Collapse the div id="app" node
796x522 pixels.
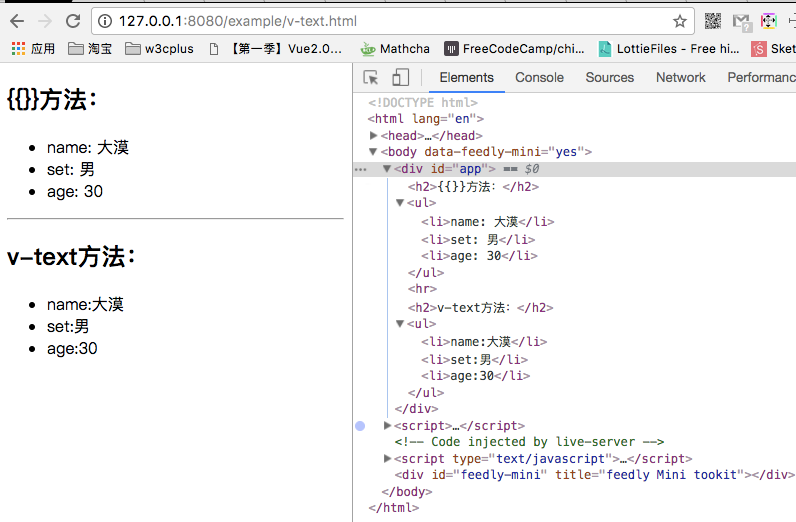pos(387,169)
